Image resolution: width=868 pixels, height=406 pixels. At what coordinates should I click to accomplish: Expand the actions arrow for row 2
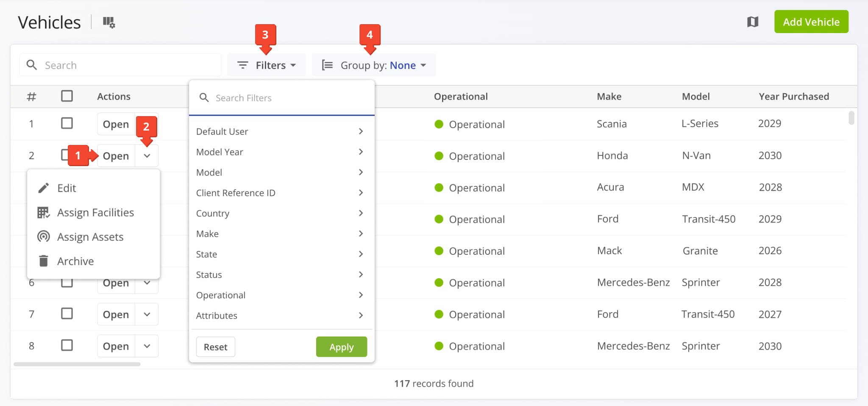[x=147, y=156]
